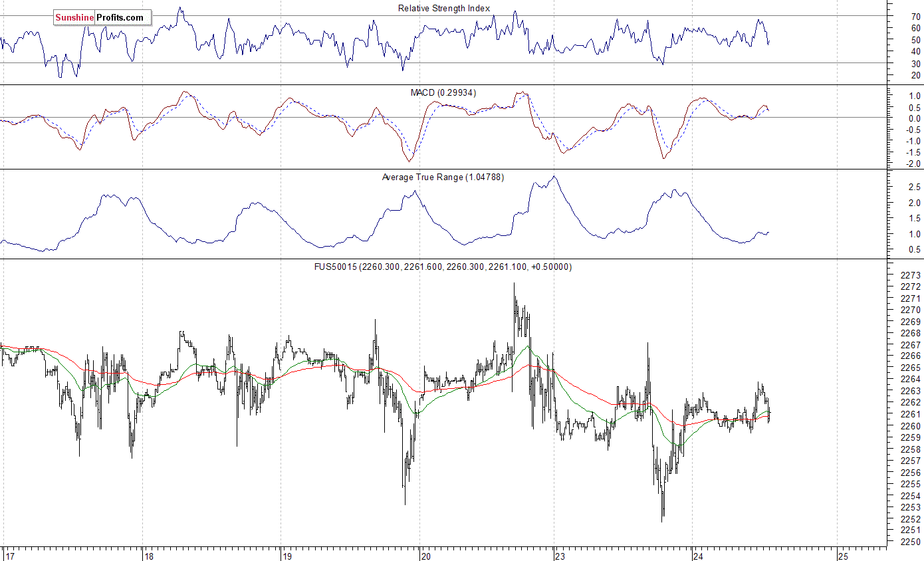Click the 2273 price axis value
Screen dimensions: 924x561
tap(910, 275)
